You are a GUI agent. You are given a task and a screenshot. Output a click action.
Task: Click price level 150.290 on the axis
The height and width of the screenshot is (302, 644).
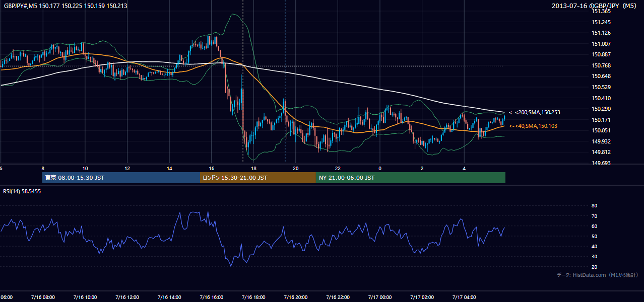[602, 109]
